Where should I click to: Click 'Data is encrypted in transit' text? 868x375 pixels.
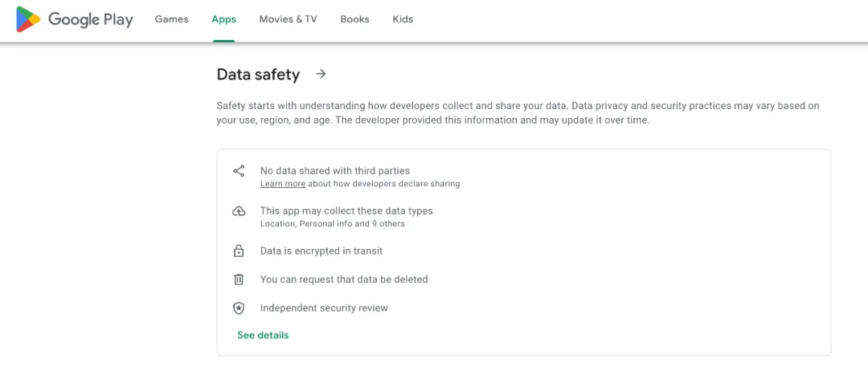pos(321,251)
